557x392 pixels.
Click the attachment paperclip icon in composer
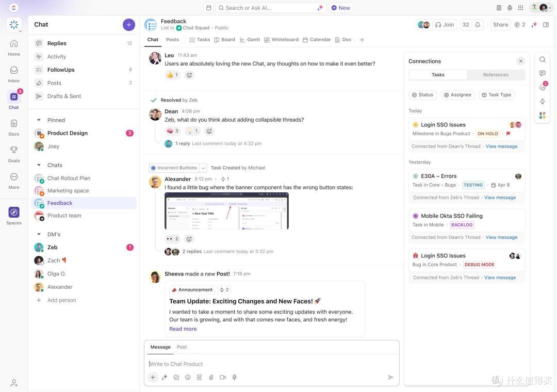pyautogui.click(x=211, y=377)
